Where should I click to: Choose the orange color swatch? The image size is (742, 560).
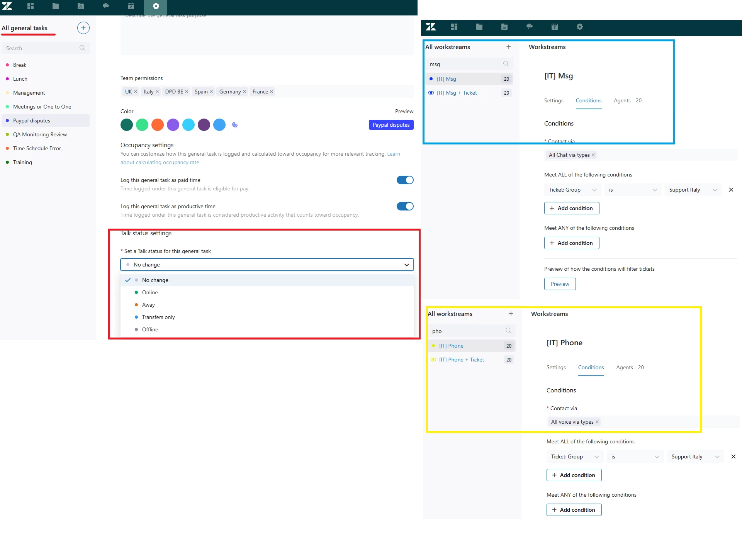(x=158, y=125)
